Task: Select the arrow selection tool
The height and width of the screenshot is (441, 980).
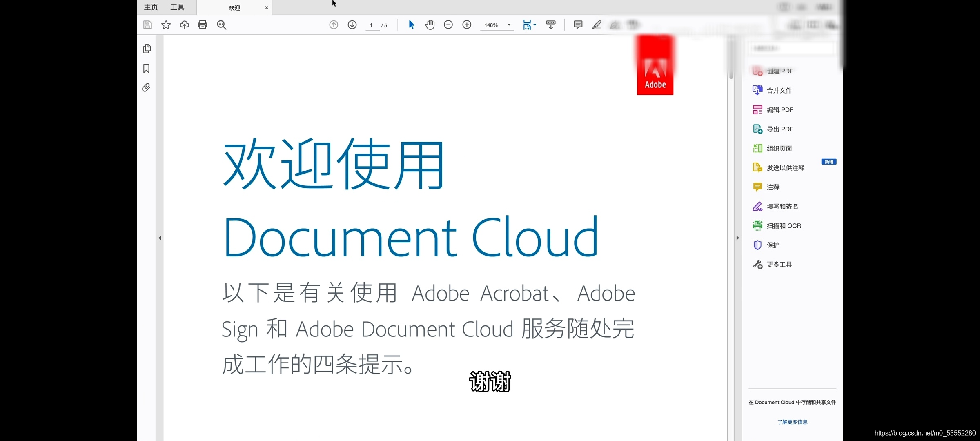Action: coord(412,25)
